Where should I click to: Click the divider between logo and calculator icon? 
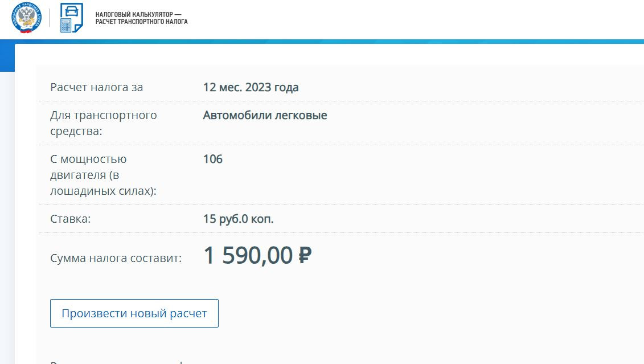pos(50,18)
